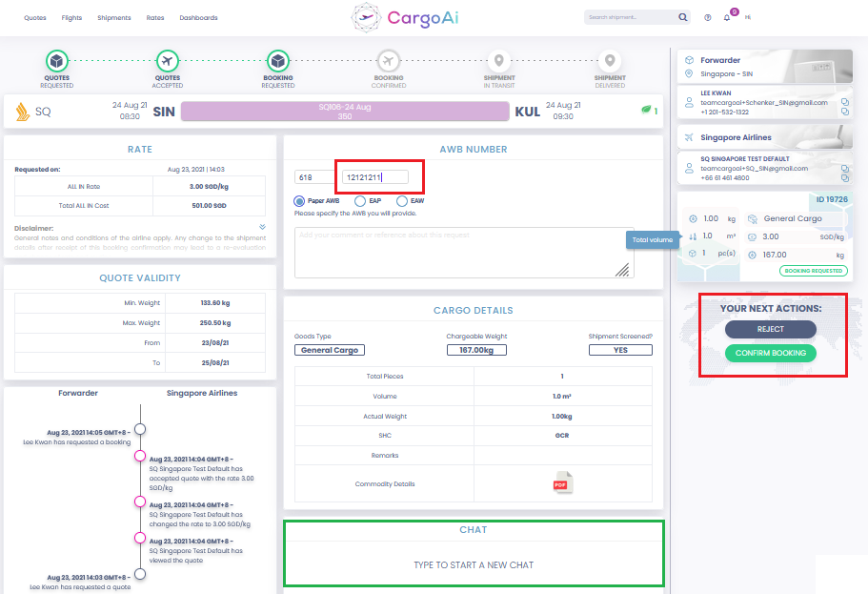Open the Shipments menu

[x=114, y=18]
